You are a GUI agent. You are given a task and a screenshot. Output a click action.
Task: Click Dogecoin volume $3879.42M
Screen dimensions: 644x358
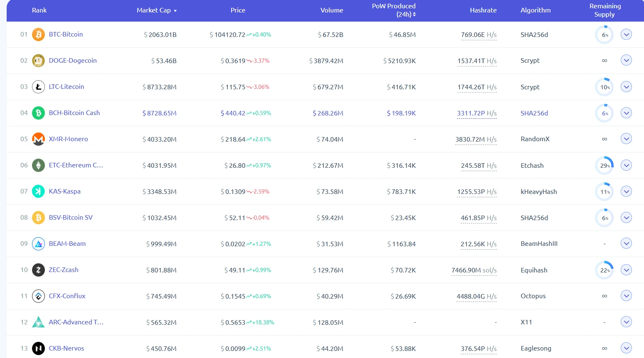tap(326, 61)
